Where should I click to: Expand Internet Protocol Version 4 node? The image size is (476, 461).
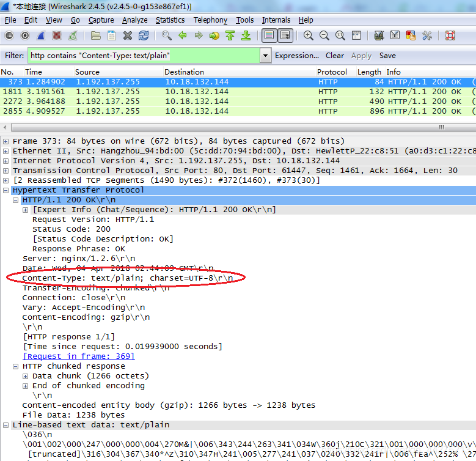pyautogui.click(x=5, y=161)
